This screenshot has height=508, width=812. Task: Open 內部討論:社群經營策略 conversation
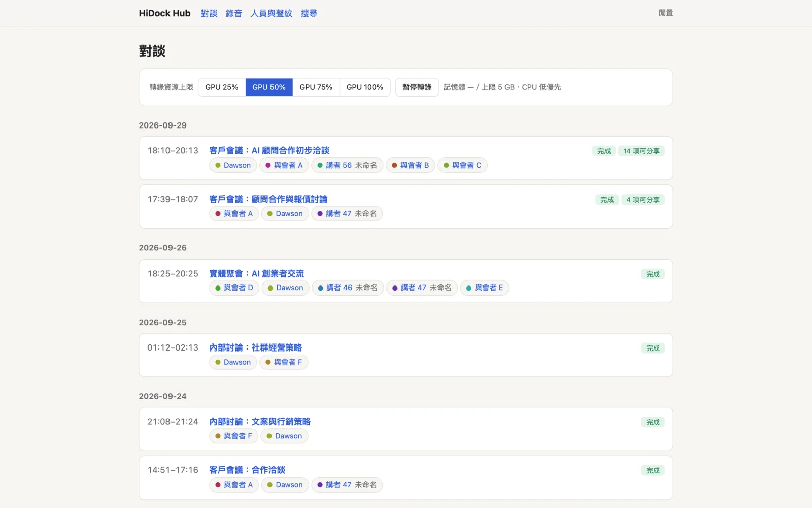click(x=256, y=347)
